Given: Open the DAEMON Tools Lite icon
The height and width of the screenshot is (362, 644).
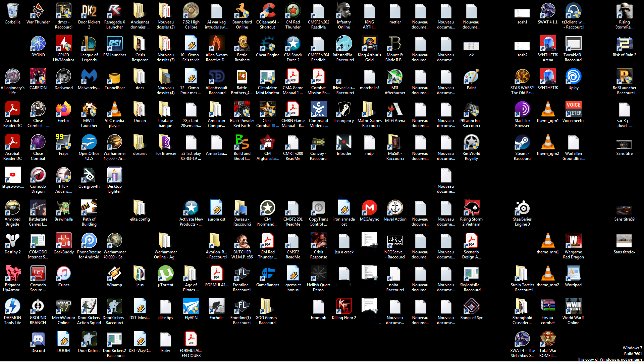Looking at the screenshot, I should point(12,311).
